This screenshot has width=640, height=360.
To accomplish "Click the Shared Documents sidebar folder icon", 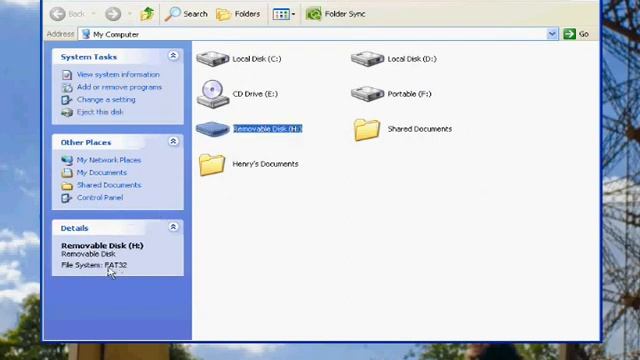I will (67, 186).
